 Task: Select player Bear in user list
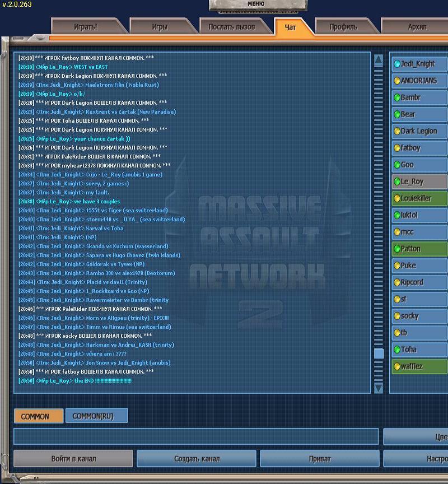click(x=419, y=114)
